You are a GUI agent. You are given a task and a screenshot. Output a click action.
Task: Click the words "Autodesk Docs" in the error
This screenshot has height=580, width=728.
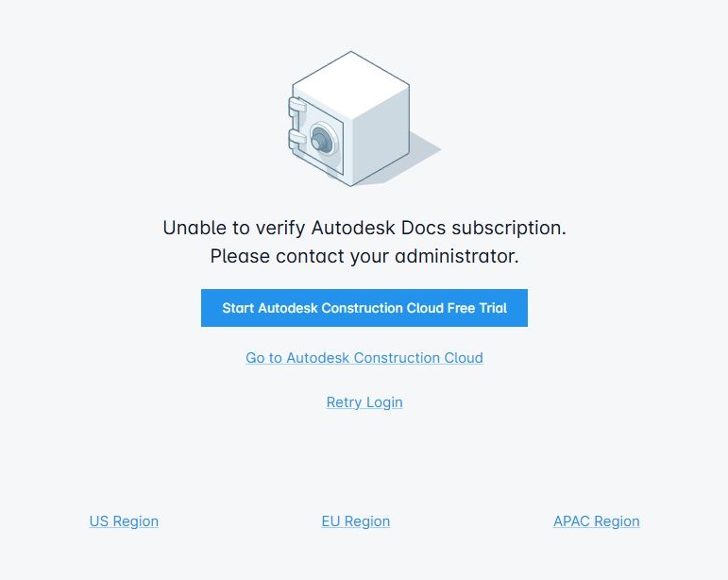379,228
